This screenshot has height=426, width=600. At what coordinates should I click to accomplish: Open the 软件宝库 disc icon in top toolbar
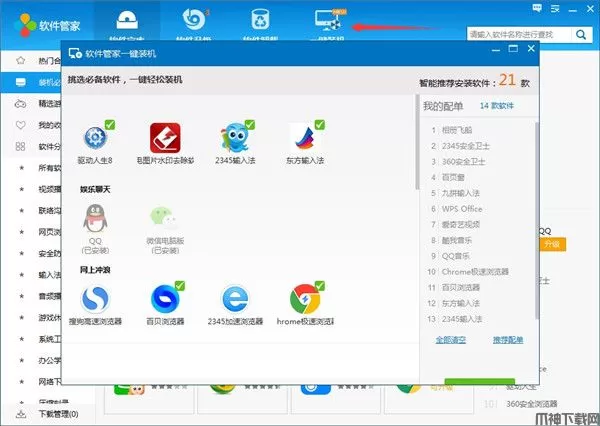tap(127, 20)
